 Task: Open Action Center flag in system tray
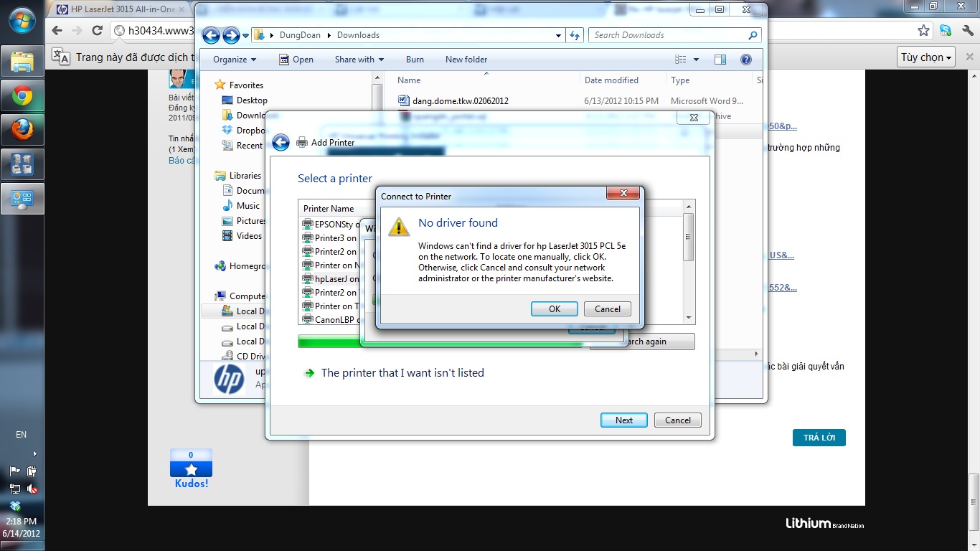pos(15,471)
